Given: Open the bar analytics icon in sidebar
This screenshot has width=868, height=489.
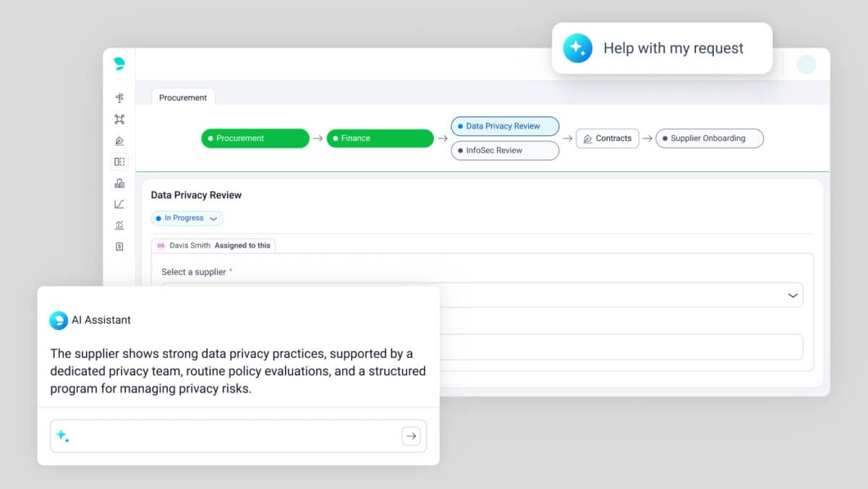Looking at the screenshot, I should point(119,225).
